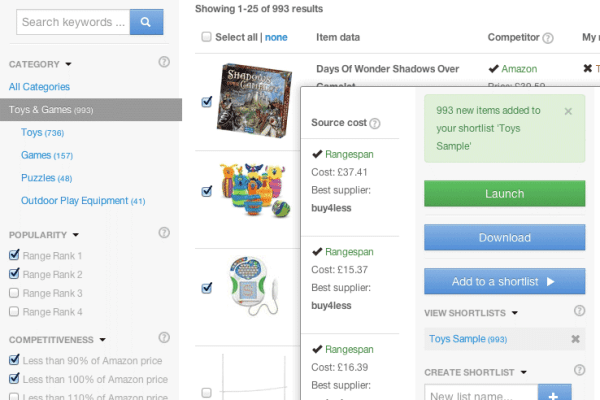Click the plus button to create shortlist
This screenshot has height=400, width=600.
point(554,393)
